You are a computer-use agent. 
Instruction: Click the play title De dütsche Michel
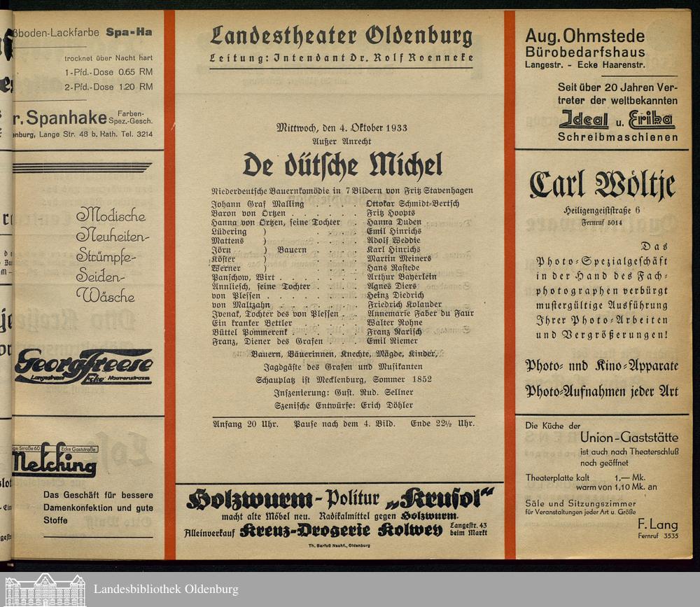342,165
